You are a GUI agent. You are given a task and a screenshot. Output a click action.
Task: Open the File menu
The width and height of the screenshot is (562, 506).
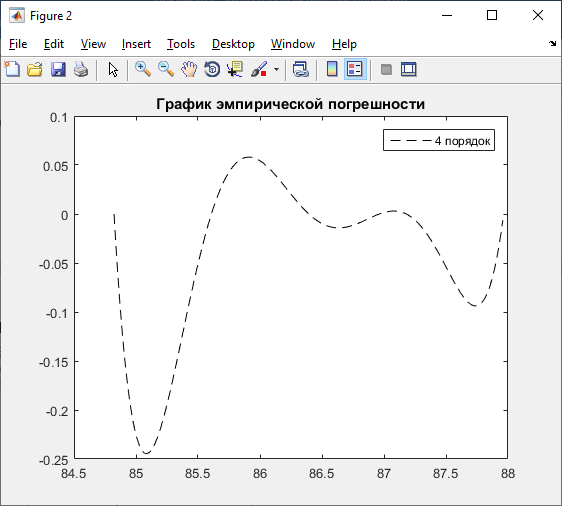click(x=18, y=44)
